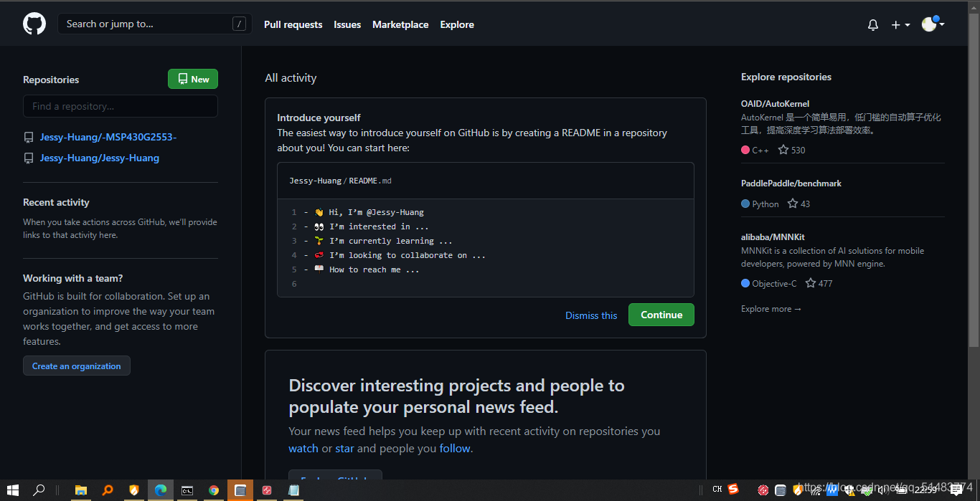Open the notifications bell
The height and width of the screenshot is (501, 980).
(873, 24)
